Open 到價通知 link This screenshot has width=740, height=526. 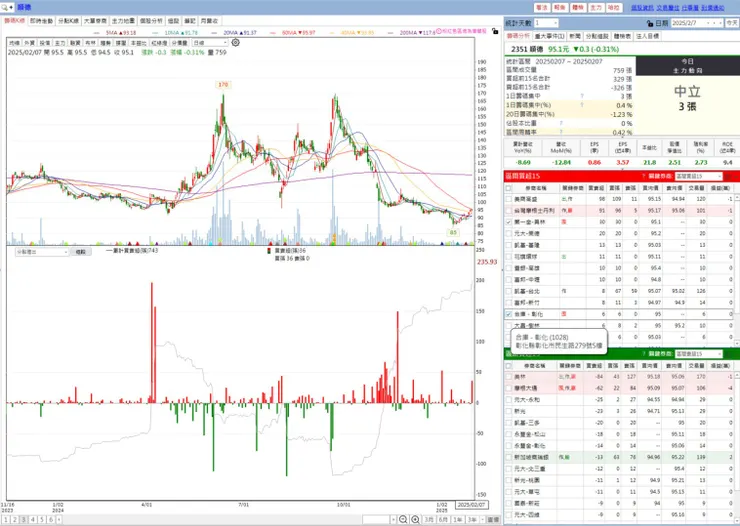point(713,8)
